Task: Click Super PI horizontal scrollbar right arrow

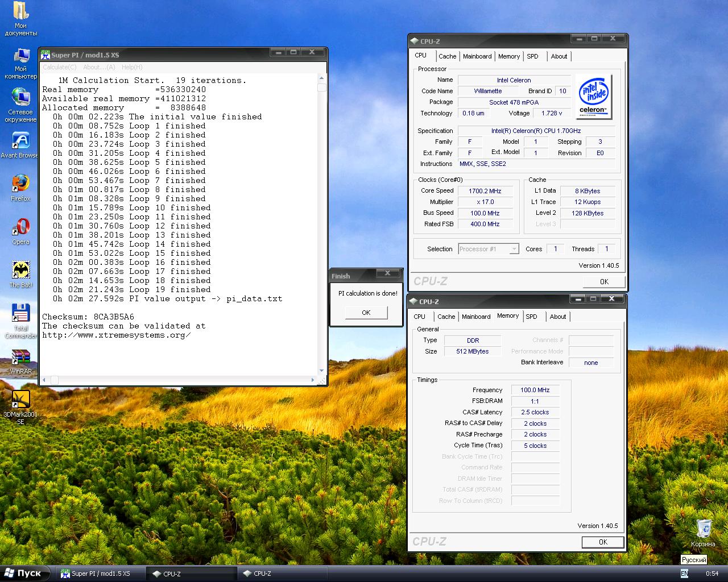Action: pos(313,380)
